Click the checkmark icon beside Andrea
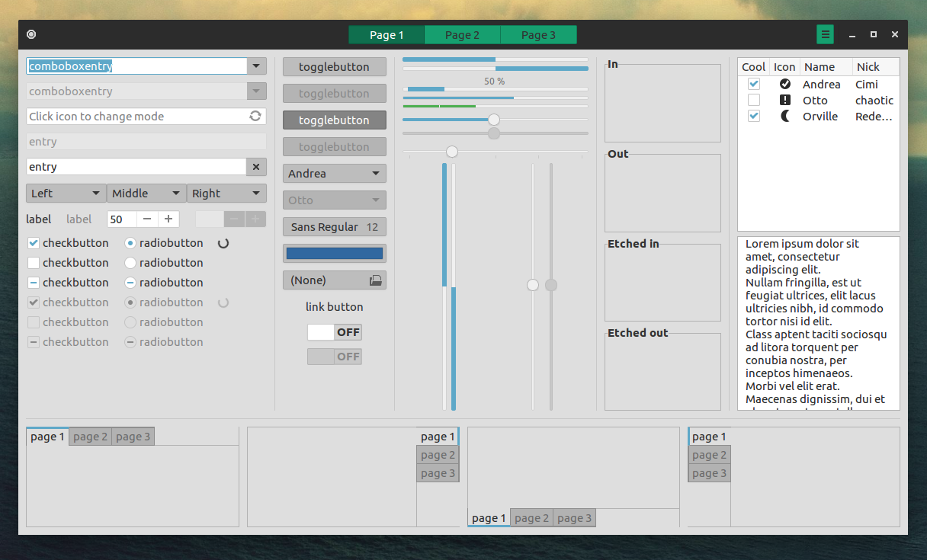The image size is (927, 560). point(784,84)
